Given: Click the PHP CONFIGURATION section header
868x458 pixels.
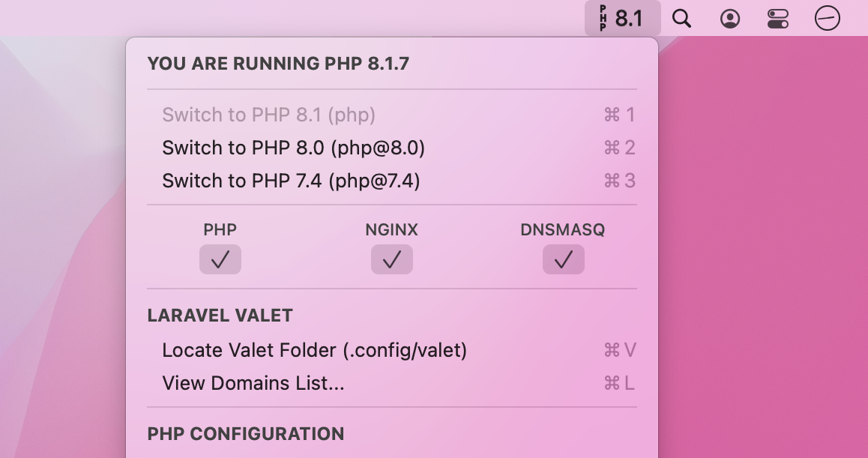Looking at the screenshot, I should pos(246,434).
